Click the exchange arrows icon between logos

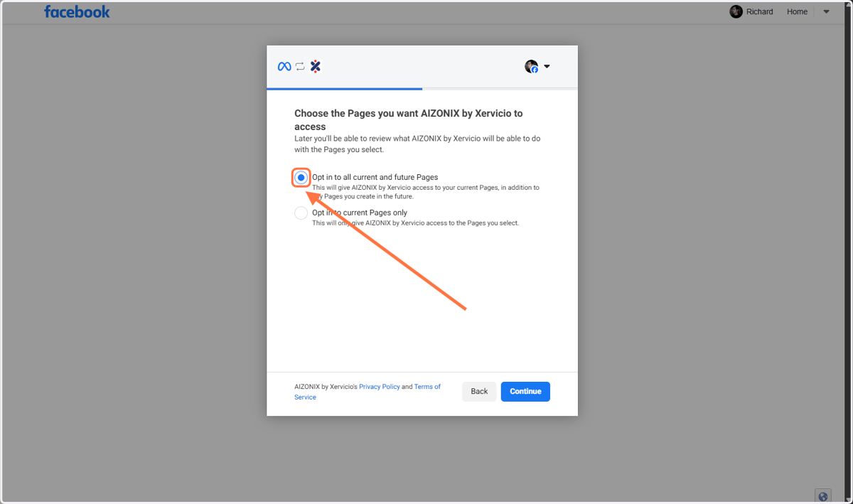[x=300, y=66]
